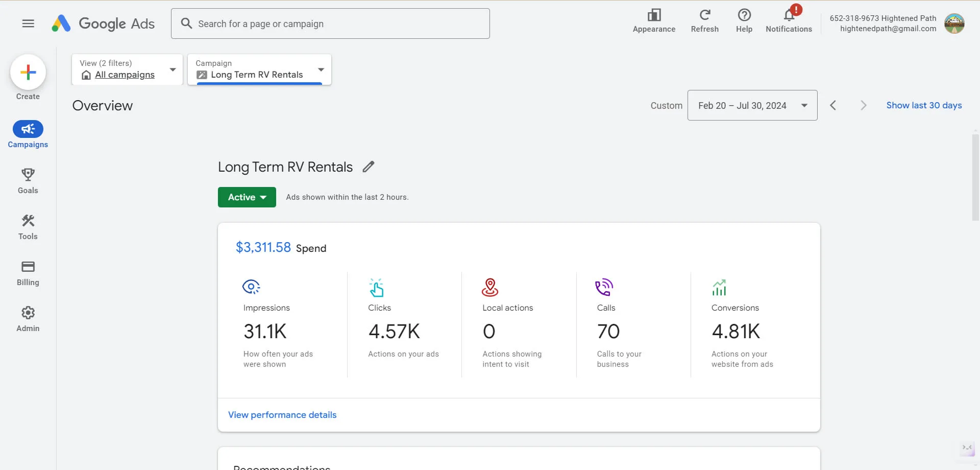Open the Admin settings
The image size is (980, 470).
click(x=28, y=318)
